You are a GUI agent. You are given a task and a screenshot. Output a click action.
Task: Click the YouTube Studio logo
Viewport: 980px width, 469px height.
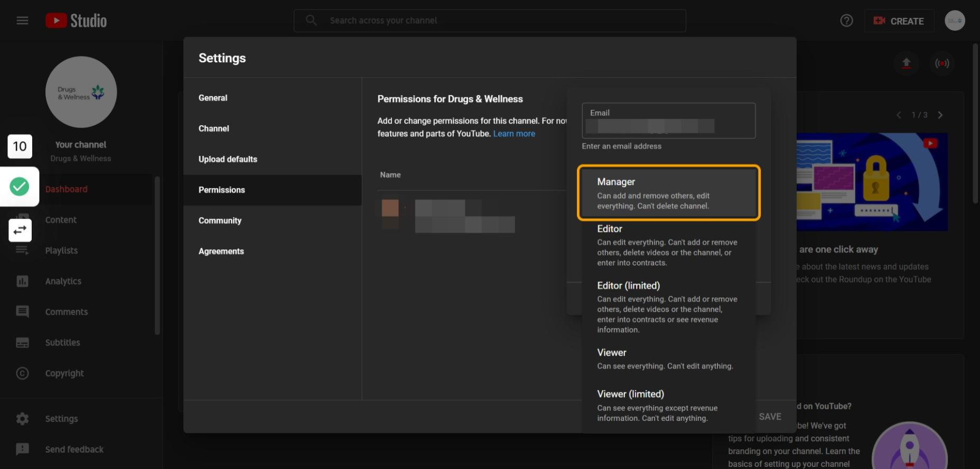point(76,21)
